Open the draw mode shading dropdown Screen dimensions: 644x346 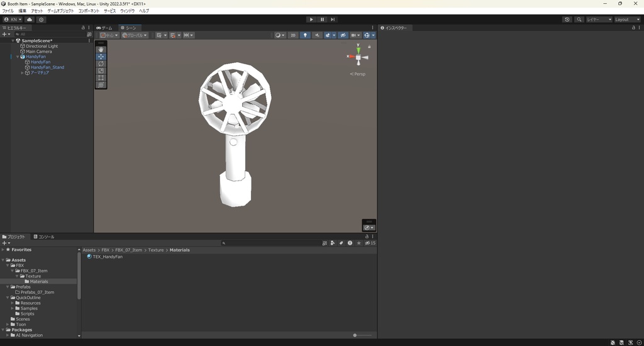[x=280, y=35]
